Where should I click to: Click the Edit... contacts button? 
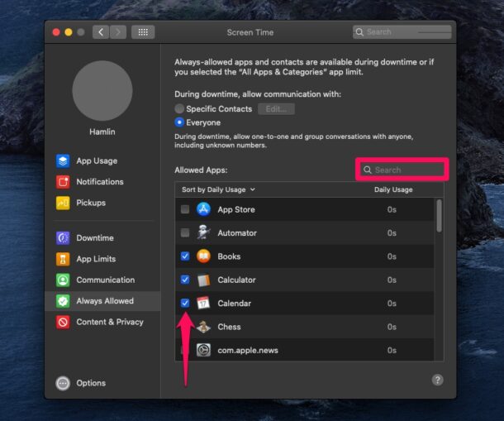tap(276, 109)
